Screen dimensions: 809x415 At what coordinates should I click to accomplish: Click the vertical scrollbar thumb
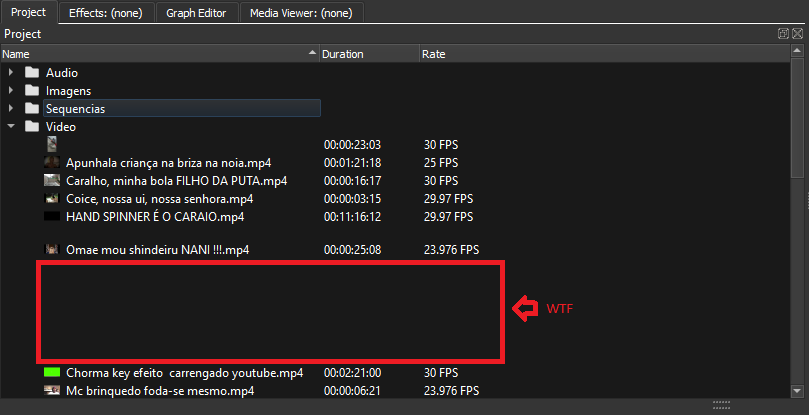(x=797, y=118)
